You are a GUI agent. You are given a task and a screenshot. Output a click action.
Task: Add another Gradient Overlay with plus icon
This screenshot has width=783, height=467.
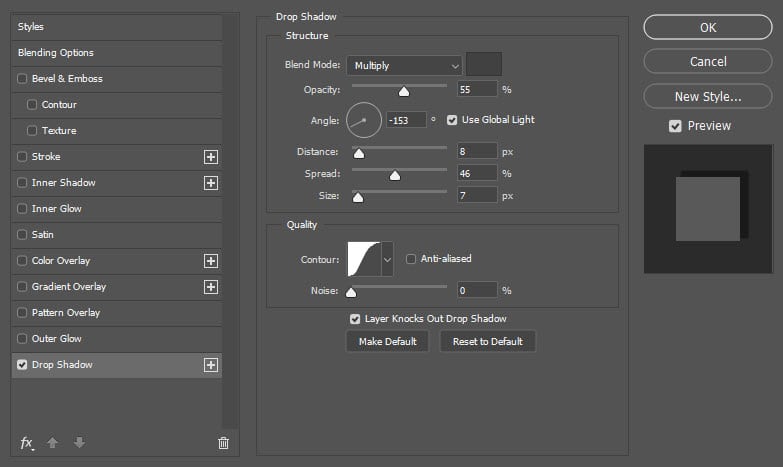pyautogui.click(x=211, y=287)
